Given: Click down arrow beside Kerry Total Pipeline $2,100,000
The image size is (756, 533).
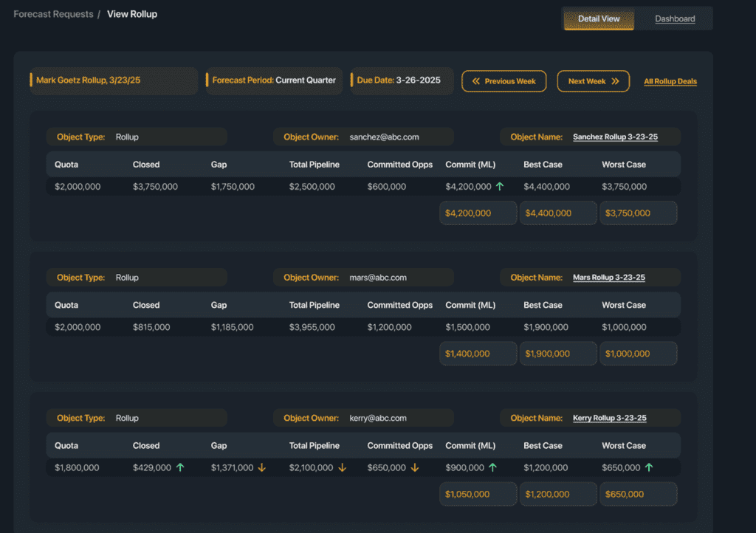Looking at the screenshot, I should 343,467.
